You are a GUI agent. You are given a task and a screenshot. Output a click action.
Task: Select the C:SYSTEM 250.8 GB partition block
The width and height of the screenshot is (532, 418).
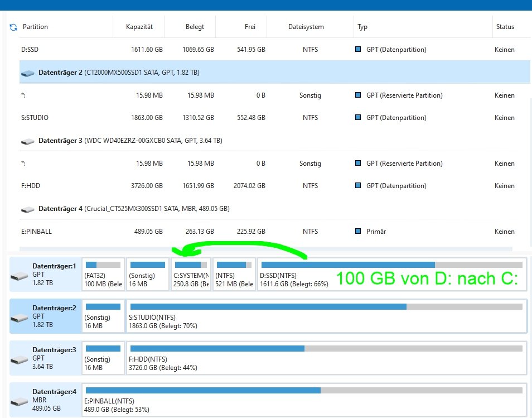(x=191, y=275)
